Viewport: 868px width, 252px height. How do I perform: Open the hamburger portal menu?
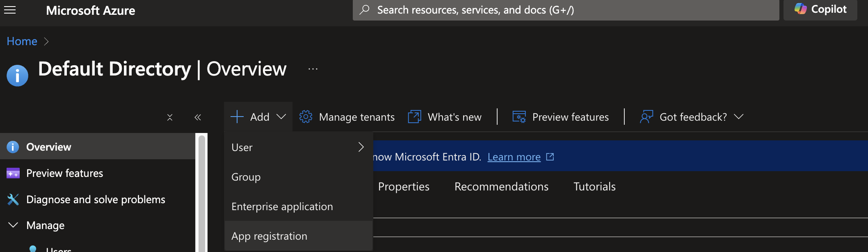click(x=10, y=10)
